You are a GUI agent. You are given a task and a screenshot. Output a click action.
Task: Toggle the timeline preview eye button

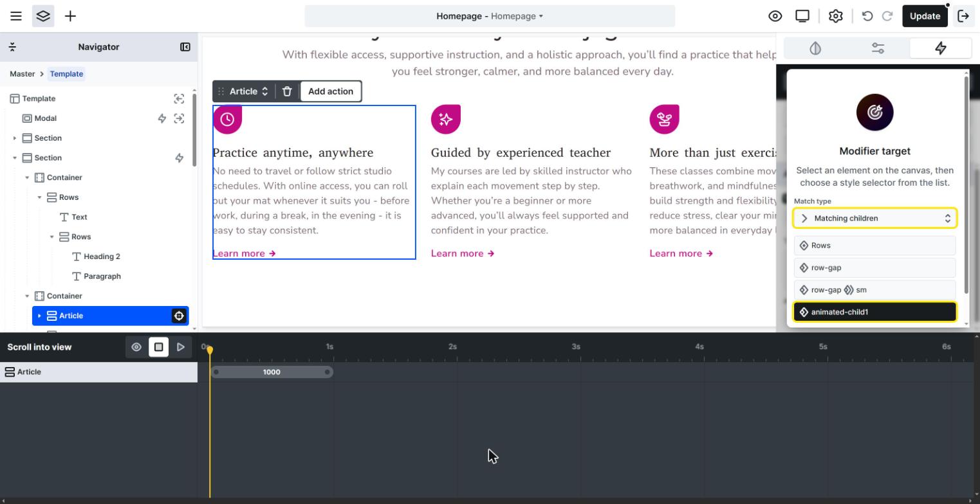pos(136,347)
